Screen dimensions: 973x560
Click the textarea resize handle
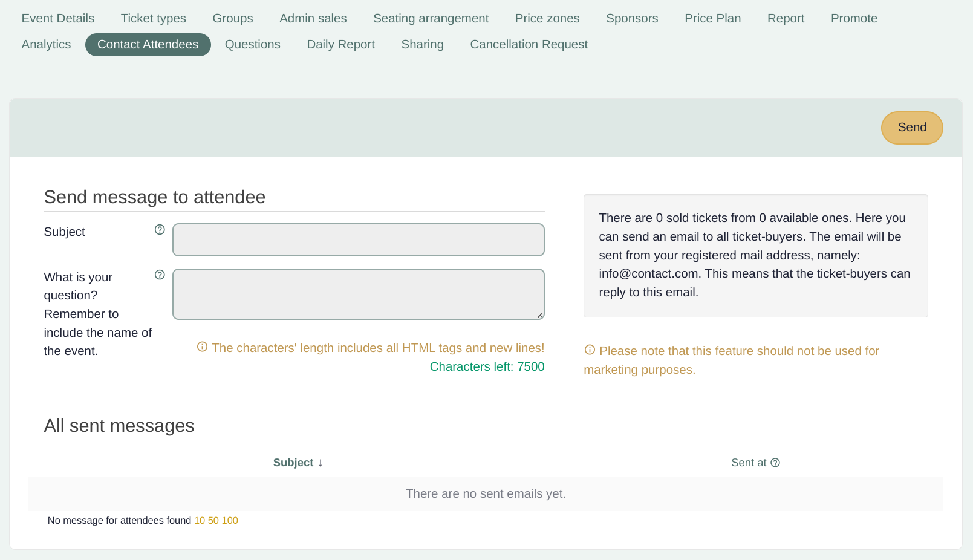coord(540,315)
